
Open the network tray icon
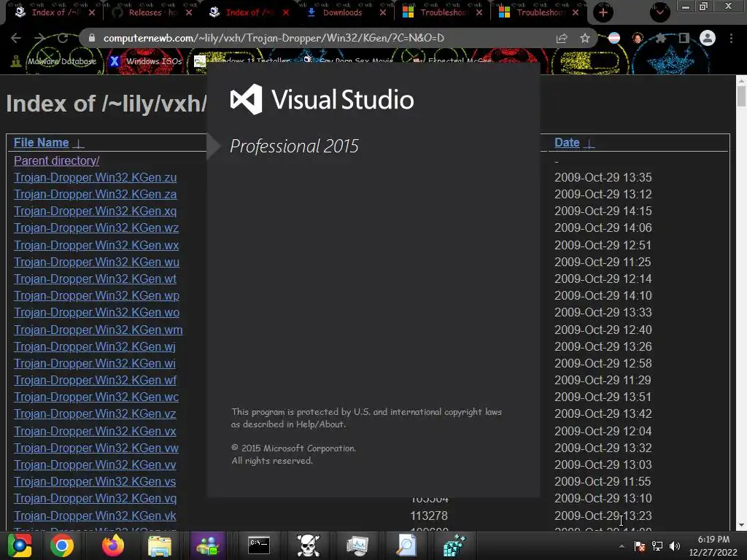[x=657, y=546]
